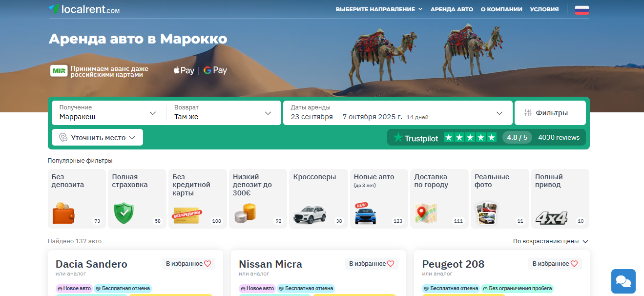644x296 pixels.
Task: Select the green shield 'Полная страховка' filter
Action: pos(137,199)
